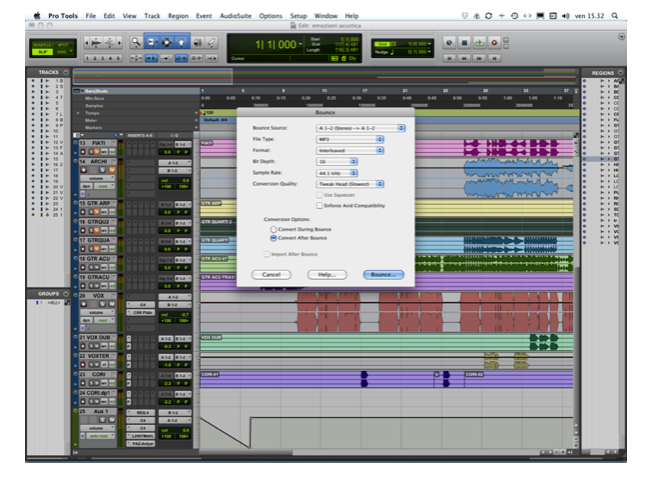This screenshot has width=652, height=480.
Task: Click the horizontal scrollbar of edit window
Action: (370, 453)
